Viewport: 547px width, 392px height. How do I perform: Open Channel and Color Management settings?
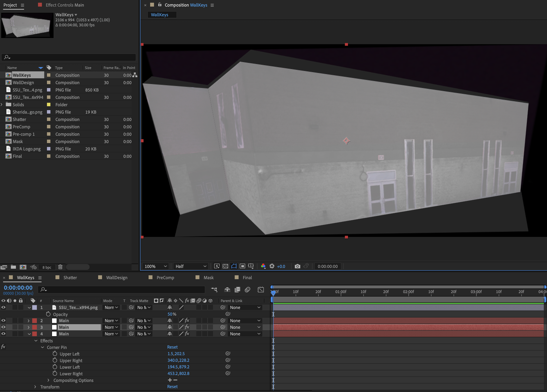pyautogui.click(x=263, y=266)
